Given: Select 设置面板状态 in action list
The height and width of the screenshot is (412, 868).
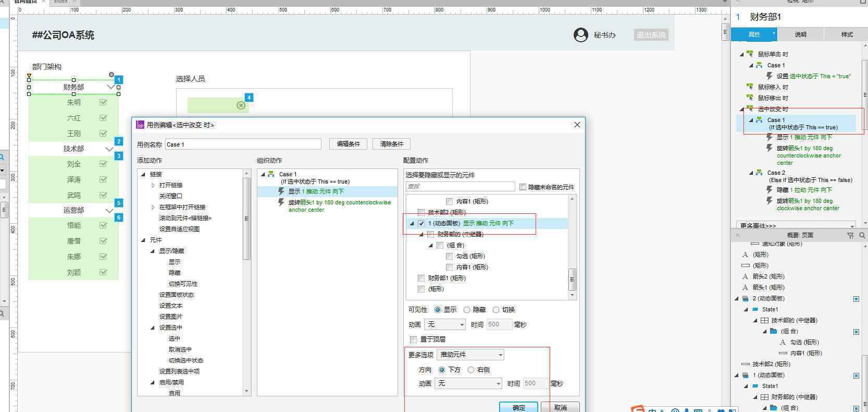Looking at the screenshot, I should (x=176, y=295).
